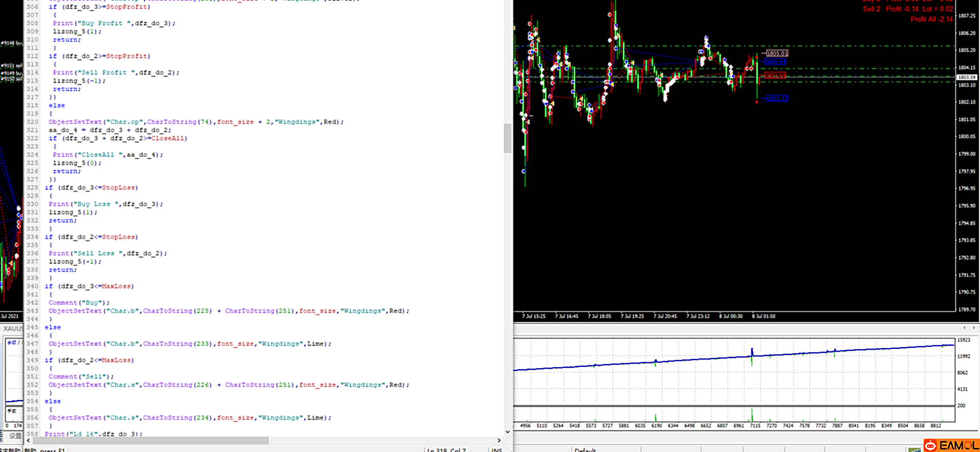The height and width of the screenshot is (452, 980).
Task: Click the Print("Sell Loss ") code line
Action: tap(108, 253)
